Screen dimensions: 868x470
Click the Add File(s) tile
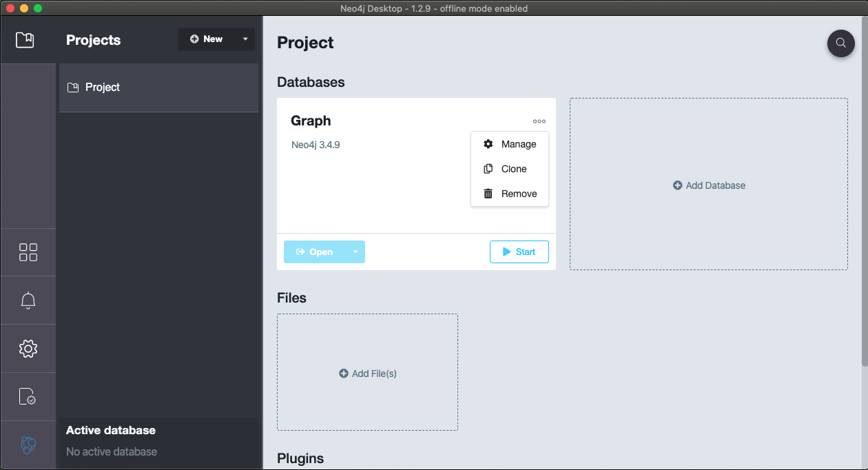[x=367, y=373]
